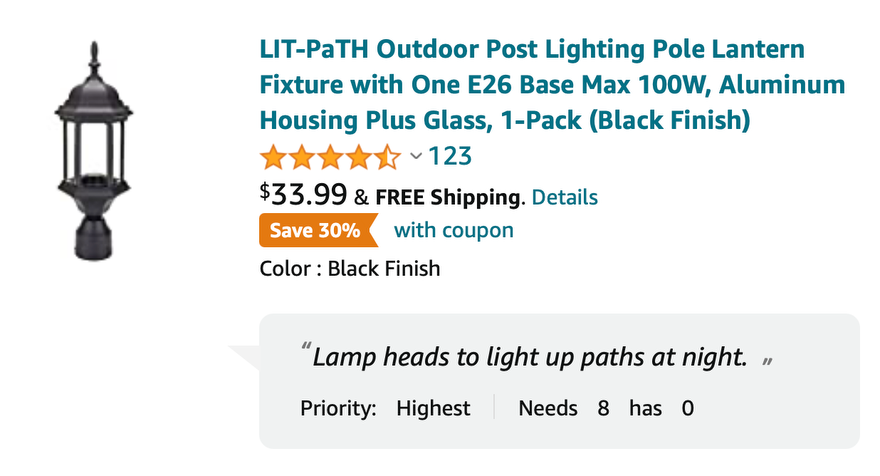Click the Needs quantity 8
The width and height of the screenshot is (880, 476).
[x=603, y=408]
